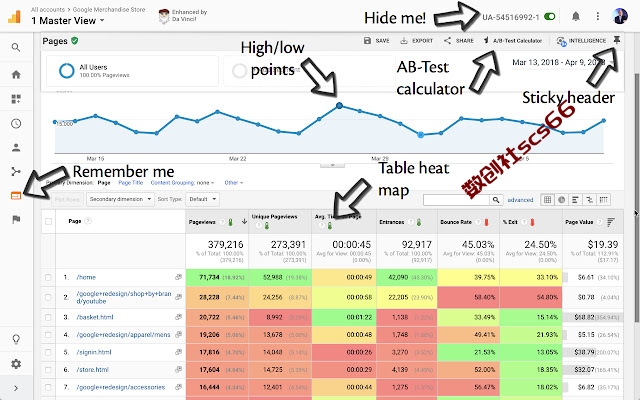Toggle Pageviews heat map thermometer icon
This screenshot has width=640, height=400.
(231, 222)
